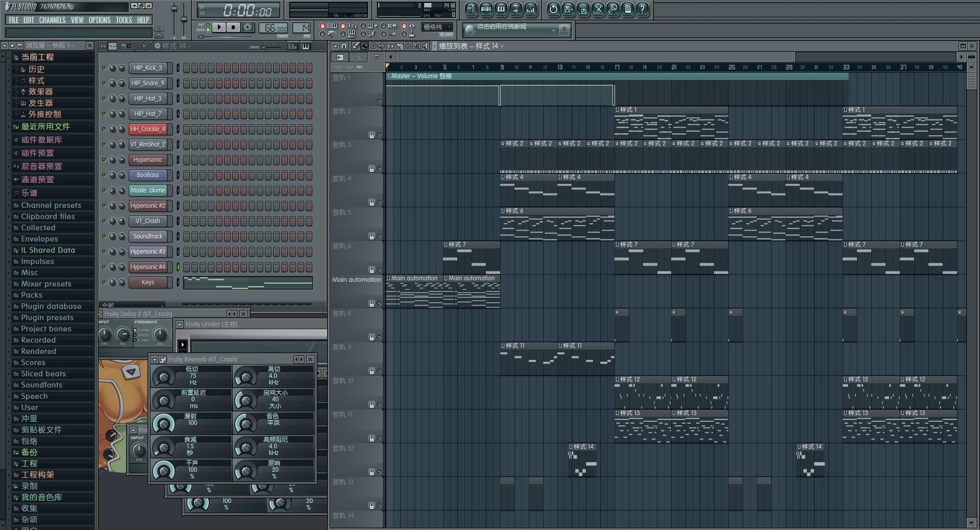Click the add-pattern plus icon
This screenshot has height=530, width=980.
pos(157,46)
